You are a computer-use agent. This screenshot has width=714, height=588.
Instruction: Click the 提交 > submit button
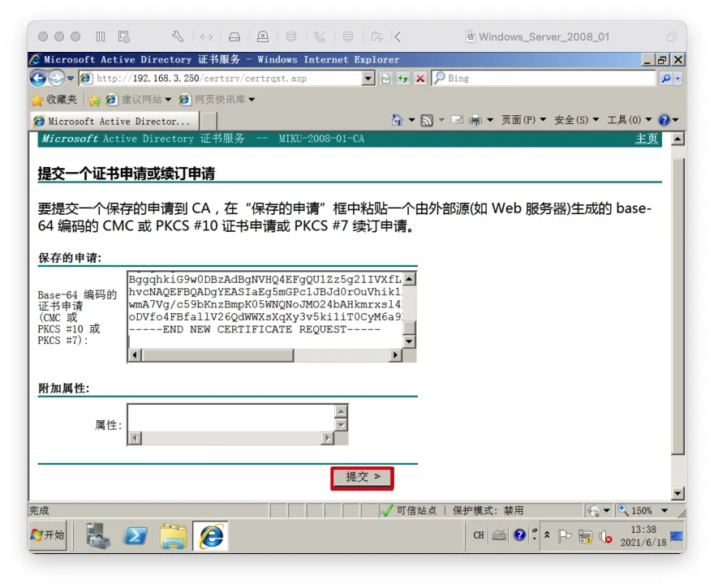tap(362, 478)
